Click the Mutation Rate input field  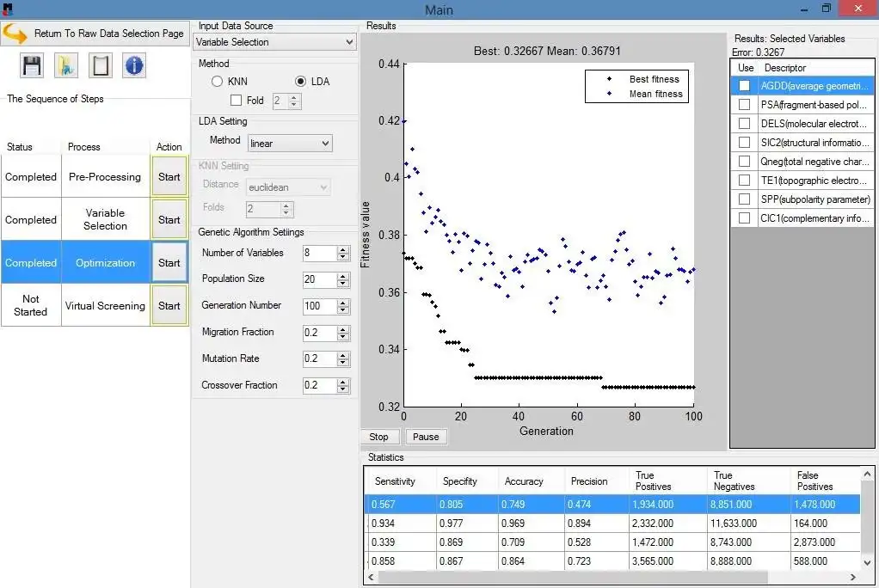[x=320, y=358]
